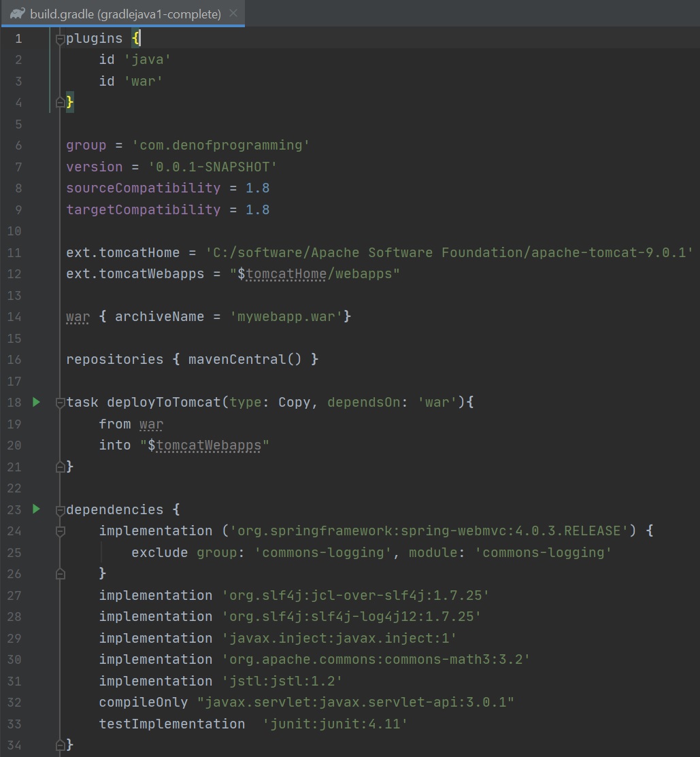Collapse the plugins block on line 1
Viewport: 700px width, 757px height.
coord(60,39)
